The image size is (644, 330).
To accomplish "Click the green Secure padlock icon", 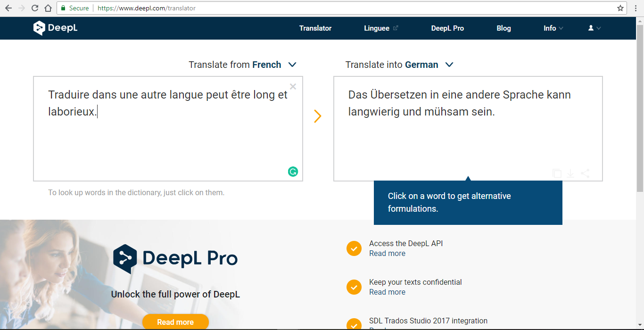I will [63, 8].
